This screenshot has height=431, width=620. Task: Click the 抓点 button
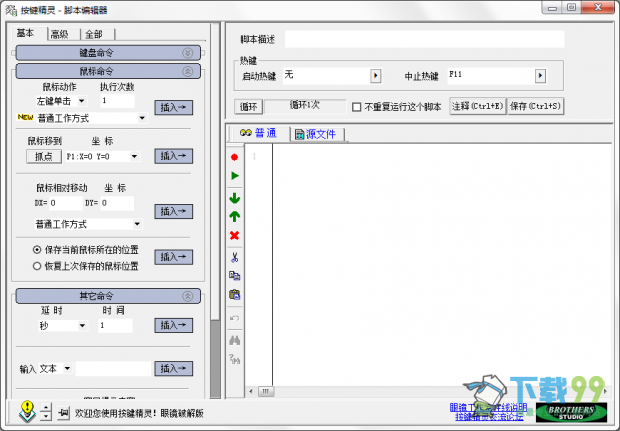coord(44,157)
